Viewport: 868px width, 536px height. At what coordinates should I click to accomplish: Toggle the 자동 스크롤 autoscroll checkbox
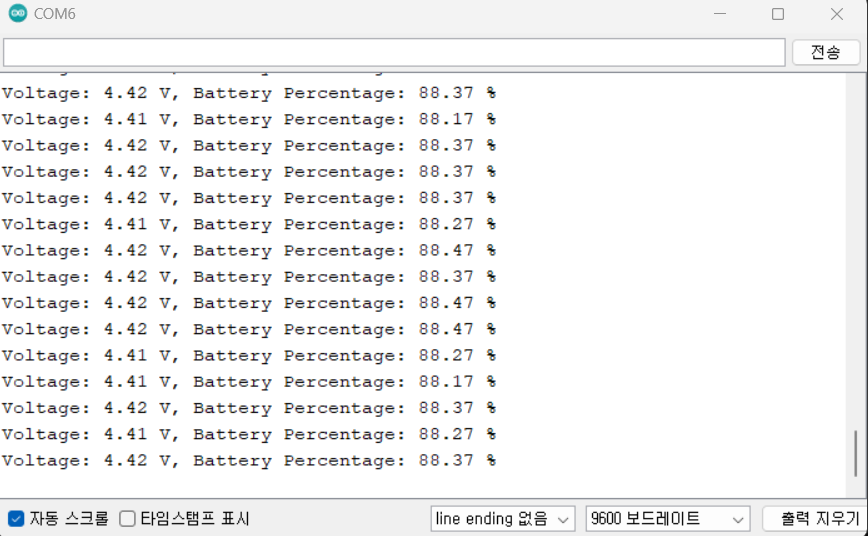click(x=16, y=519)
